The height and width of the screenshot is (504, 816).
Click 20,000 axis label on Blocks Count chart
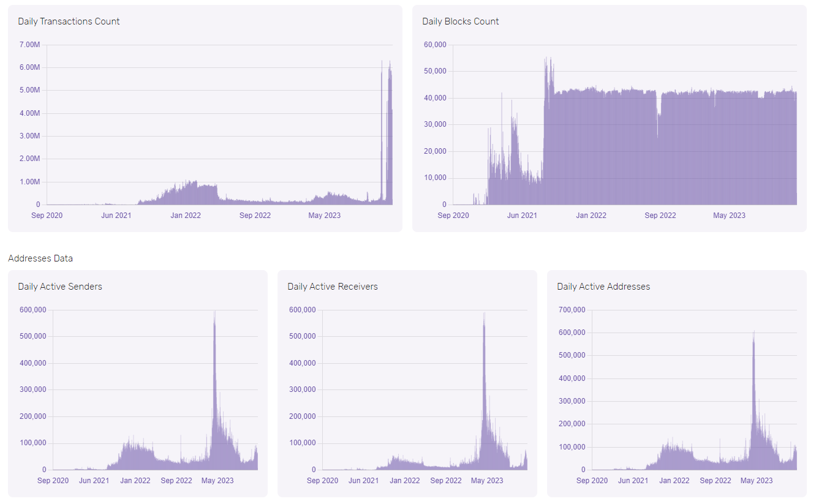tap(434, 151)
